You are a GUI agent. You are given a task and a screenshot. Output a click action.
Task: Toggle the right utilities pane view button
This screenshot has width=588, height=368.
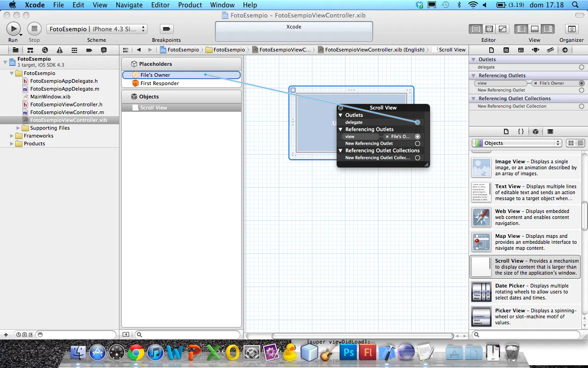coord(548,29)
